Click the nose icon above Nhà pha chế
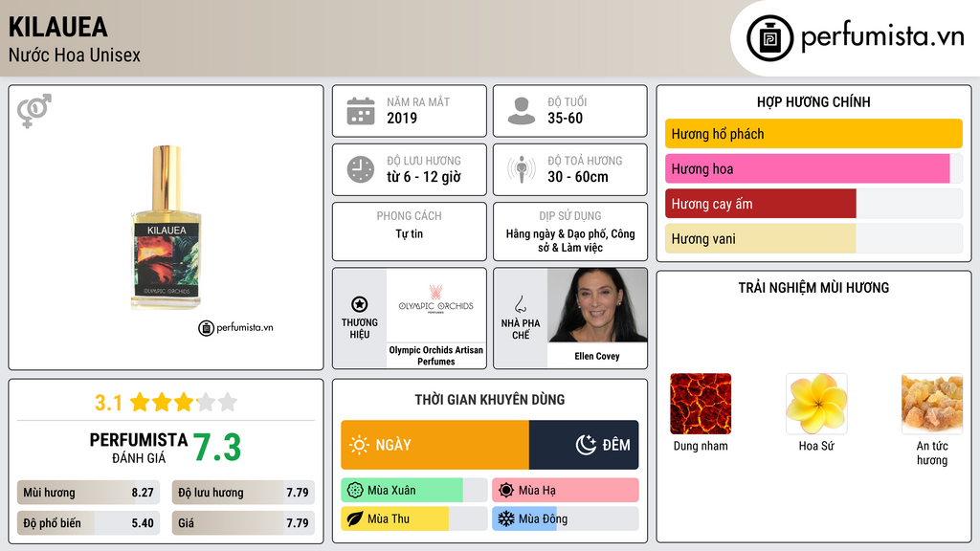Screen dimensions: 980x551 520,304
